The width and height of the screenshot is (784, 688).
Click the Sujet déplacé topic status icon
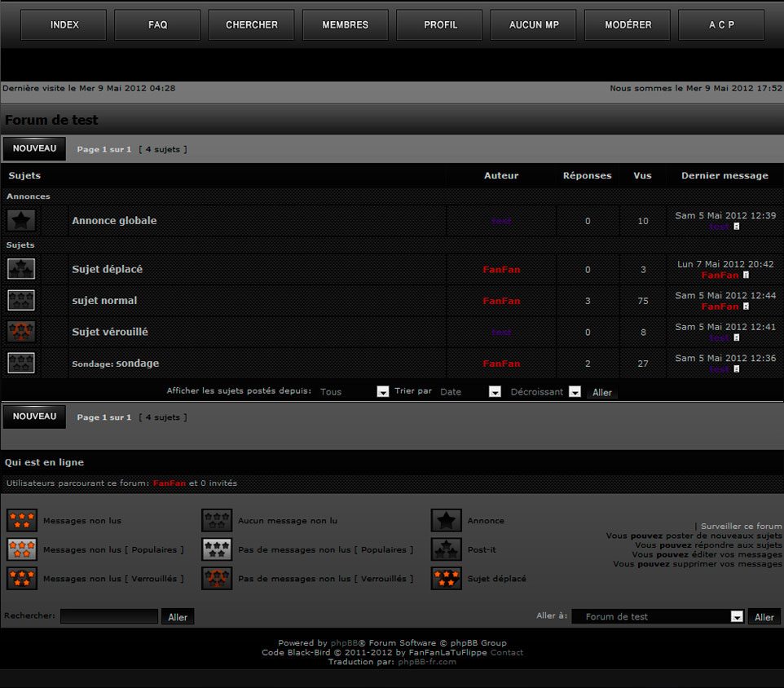[x=21, y=269]
